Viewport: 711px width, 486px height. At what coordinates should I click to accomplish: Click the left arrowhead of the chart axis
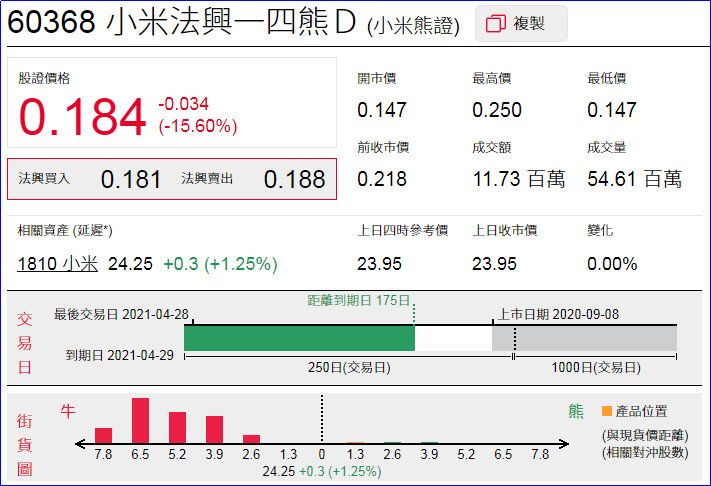pos(80,444)
